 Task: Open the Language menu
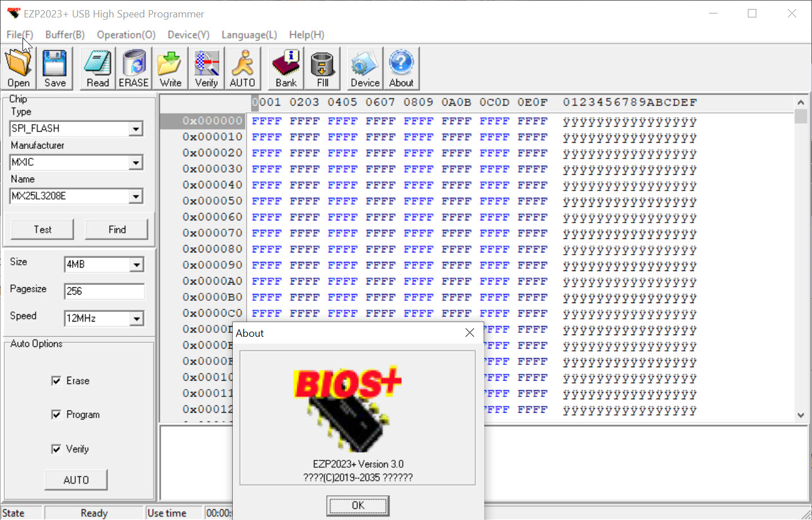249,35
